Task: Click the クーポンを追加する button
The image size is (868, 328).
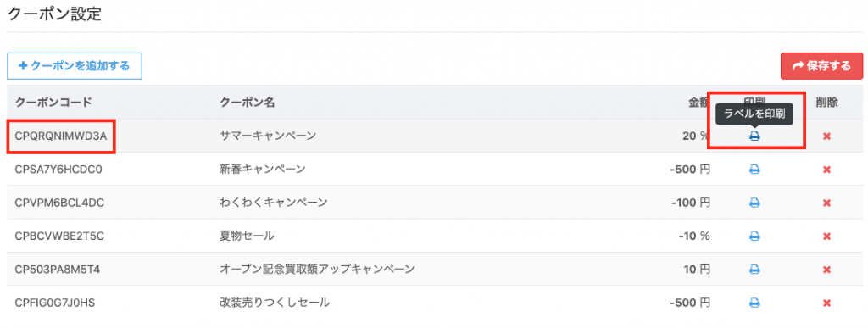Action: coord(75,66)
